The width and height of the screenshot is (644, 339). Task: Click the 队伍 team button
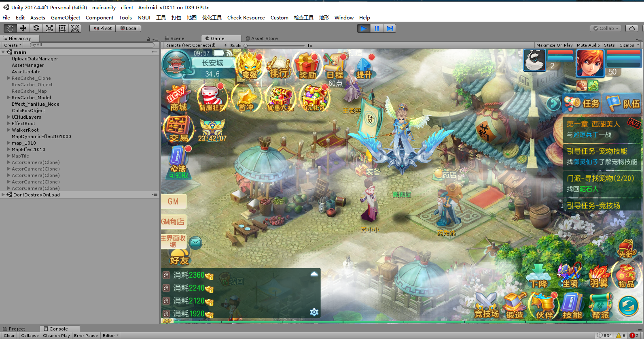623,104
